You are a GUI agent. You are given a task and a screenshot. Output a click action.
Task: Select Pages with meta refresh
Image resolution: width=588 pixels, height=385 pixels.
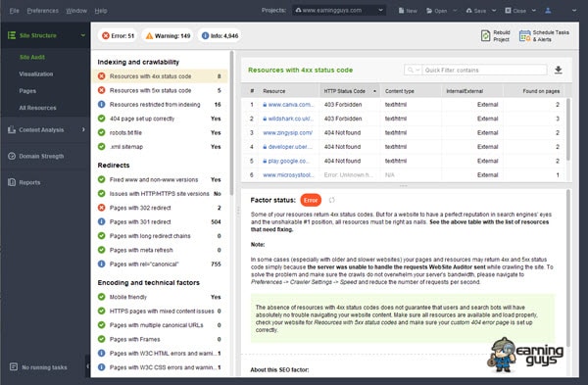160,250
